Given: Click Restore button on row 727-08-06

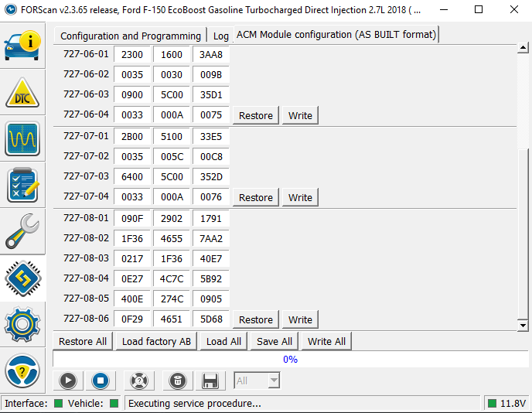Looking at the screenshot, I should 256,319.
